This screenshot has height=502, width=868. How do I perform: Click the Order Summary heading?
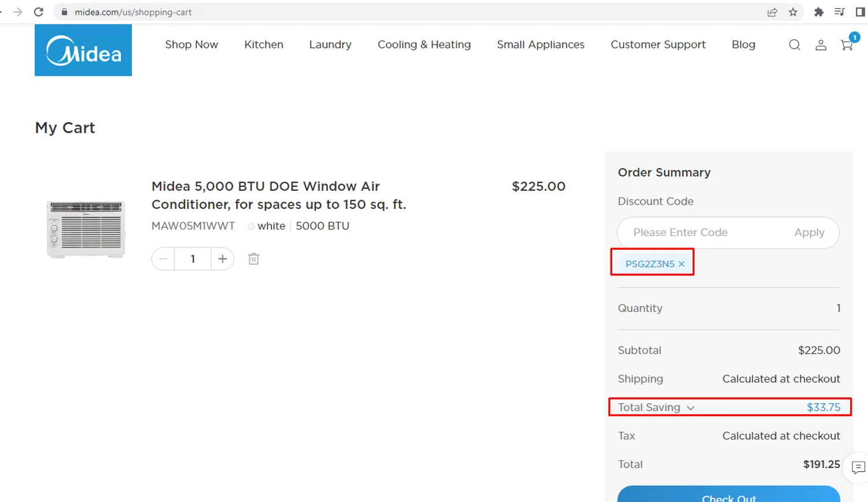coord(664,172)
